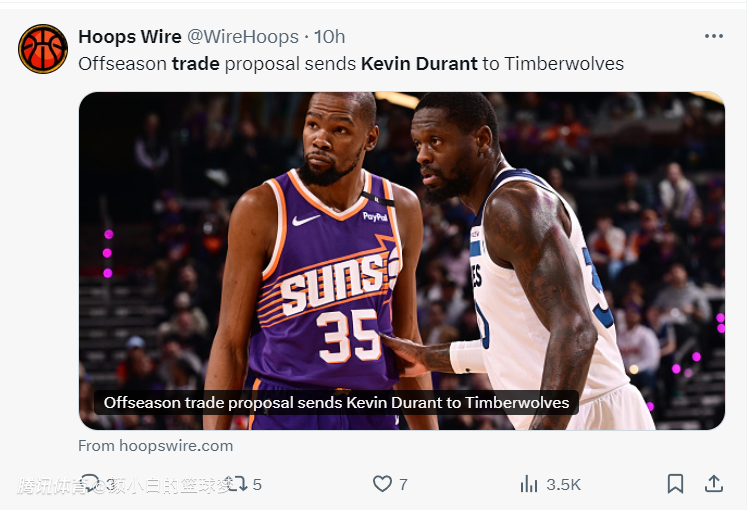Click the bold "Kevin Durant" text
The image size is (747, 510).
click(x=418, y=64)
